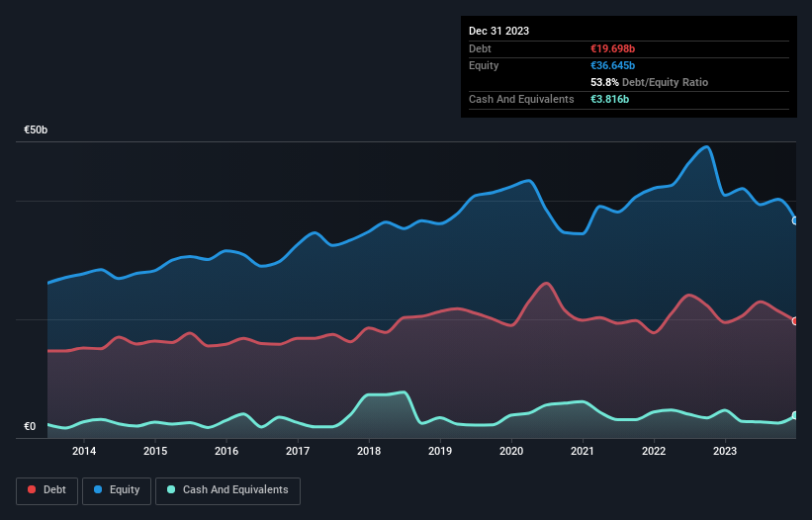Toggle the Equity series legend button
The image size is (812, 520).
coord(117,490)
